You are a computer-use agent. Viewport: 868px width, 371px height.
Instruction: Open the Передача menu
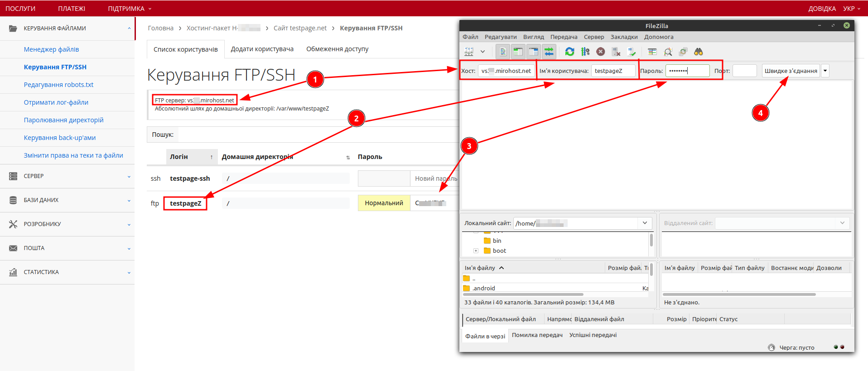pyautogui.click(x=564, y=37)
